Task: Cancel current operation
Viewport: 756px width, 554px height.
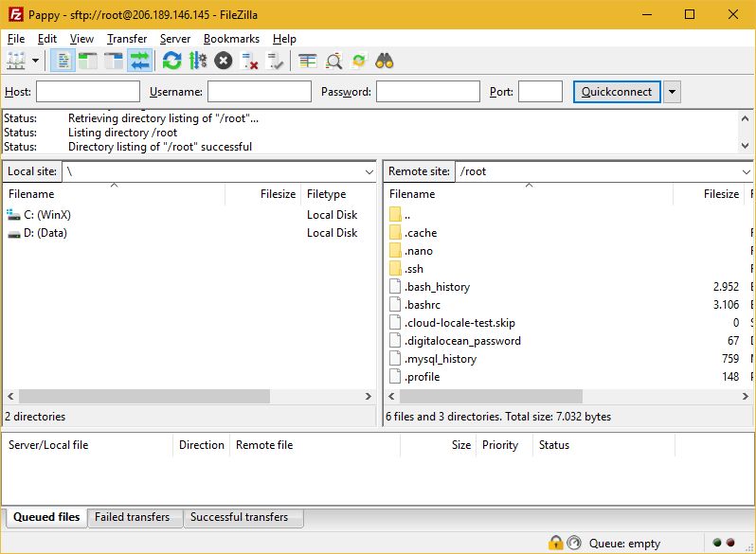Action: pos(224,62)
